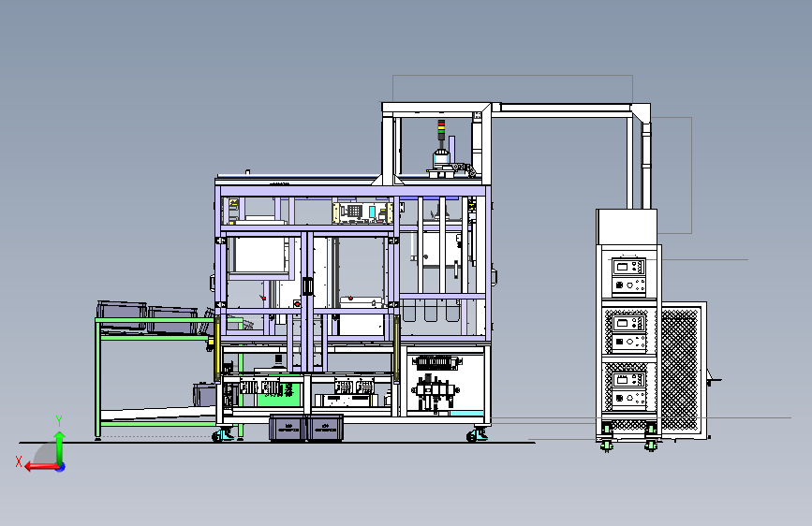This screenshot has width=812, height=526.
Task: Click the red X axis of the triad
Action: pos(40,467)
